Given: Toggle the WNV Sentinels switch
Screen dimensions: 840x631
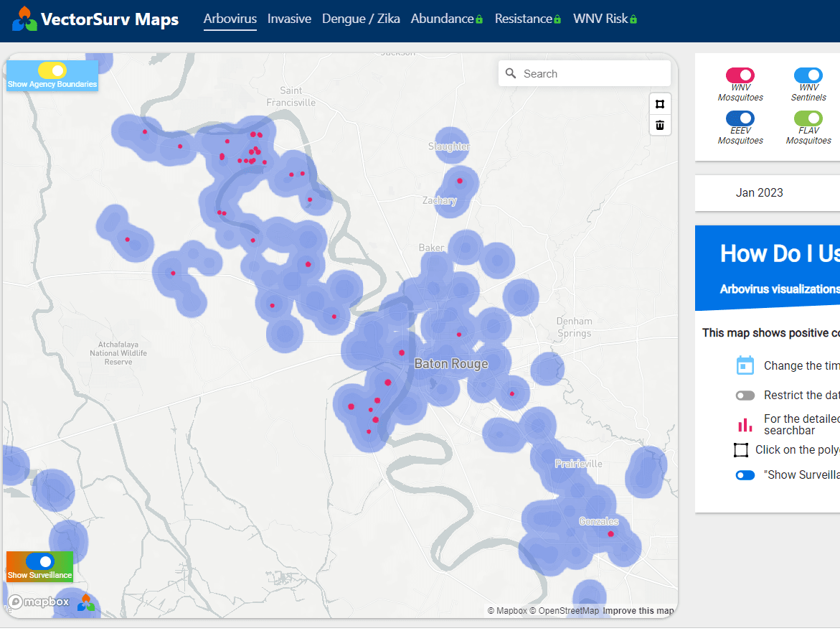Looking at the screenshot, I should (x=808, y=75).
